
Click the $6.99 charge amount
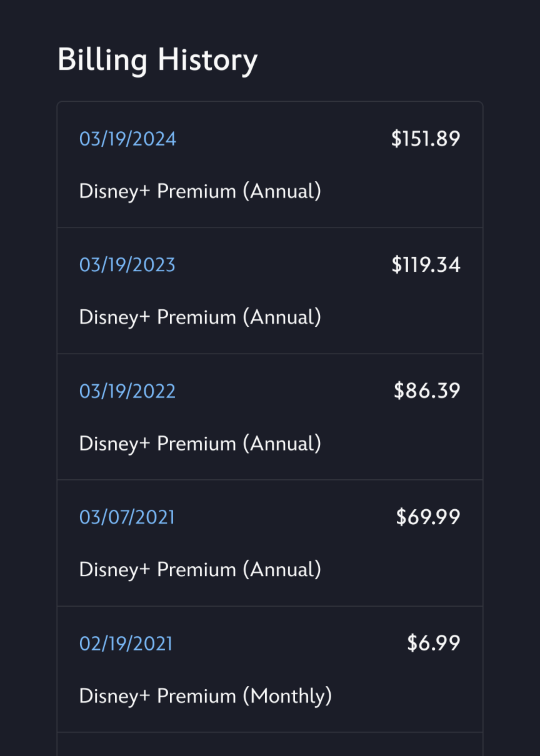434,644
